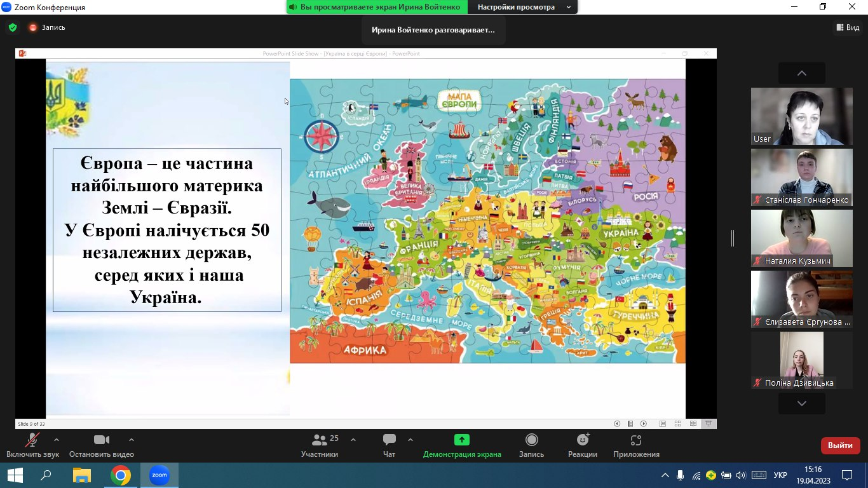The width and height of the screenshot is (868, 488).
Task: Unmute microphone with Включить звук
Action: 32,440
